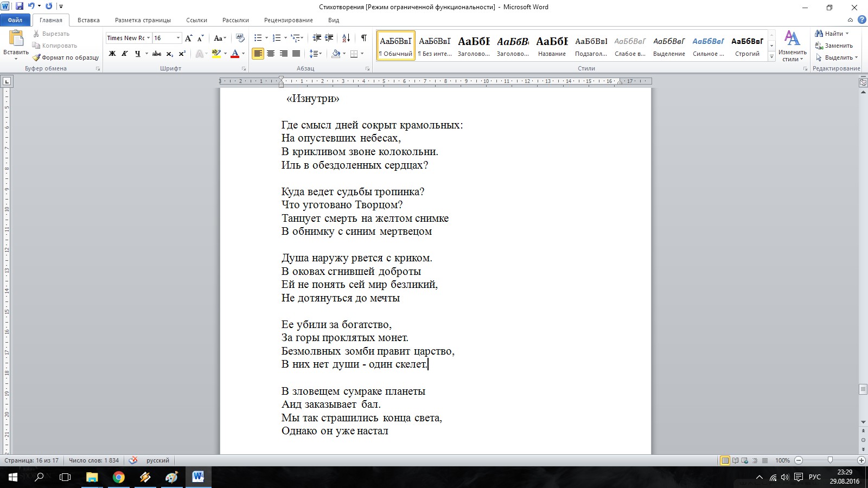Image resolution: width=868 pixels, height=488 pixels.
Task: Switch to Outline view icon
Action: (755, 460)
